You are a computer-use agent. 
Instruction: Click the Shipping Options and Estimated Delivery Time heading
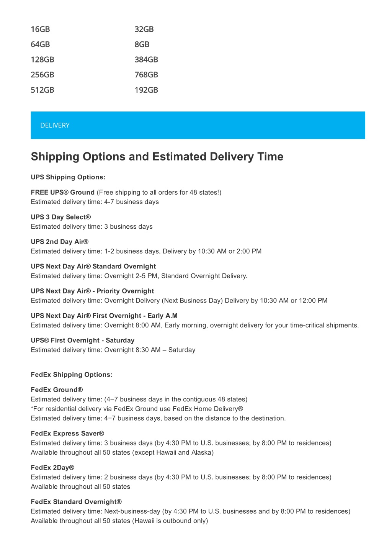tap(157, 157)
